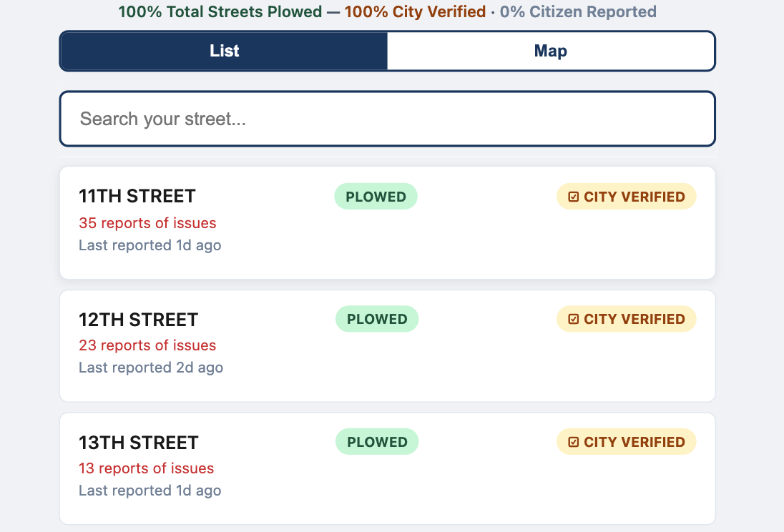Switch to the Map view
Image resolution: width=784 pixels, height=532 pixels.
[x=551, y=51]
